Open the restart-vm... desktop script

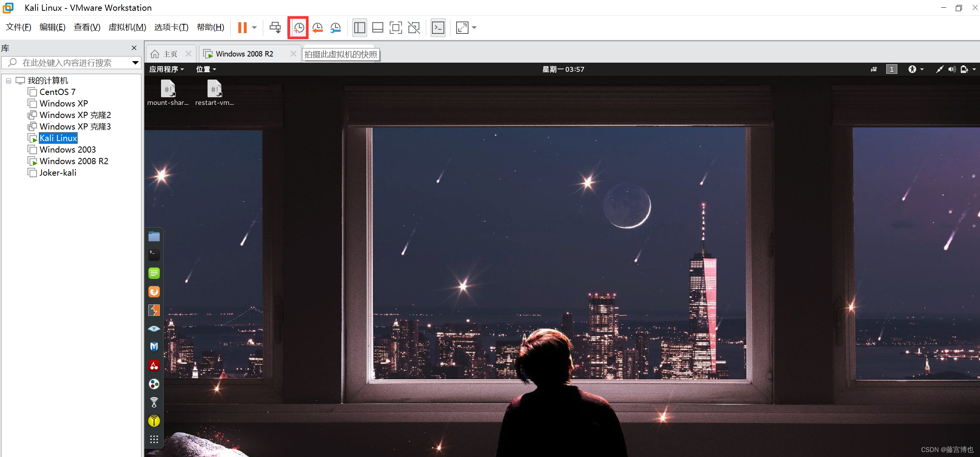pyautogui.click(x=214, y=93)
